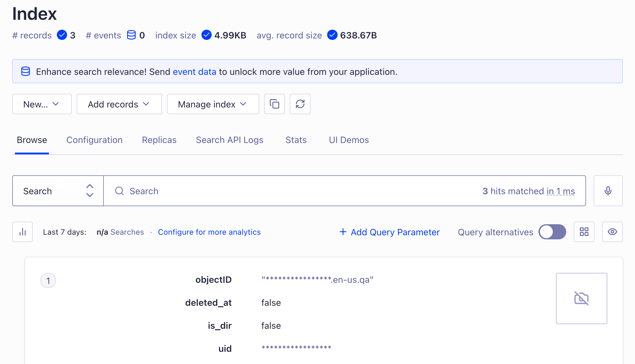
Task: Click the database icon in the banner
Action: 26,71
